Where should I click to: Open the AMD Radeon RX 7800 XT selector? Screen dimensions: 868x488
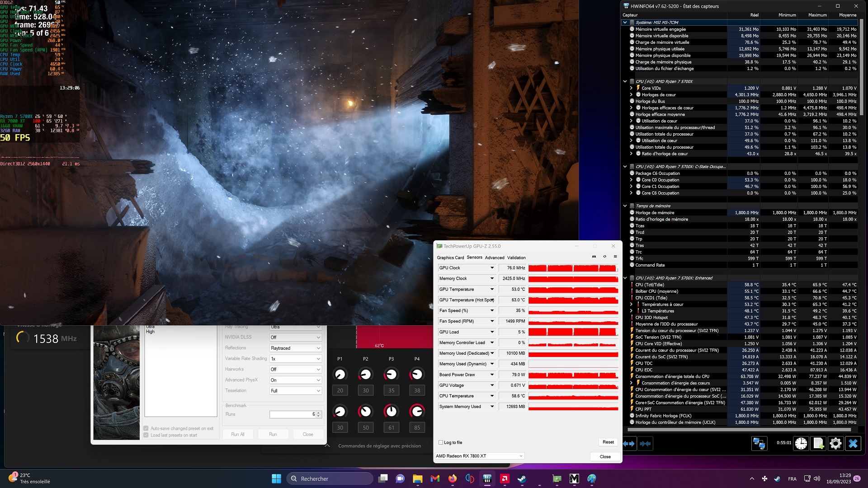point(480,456)
